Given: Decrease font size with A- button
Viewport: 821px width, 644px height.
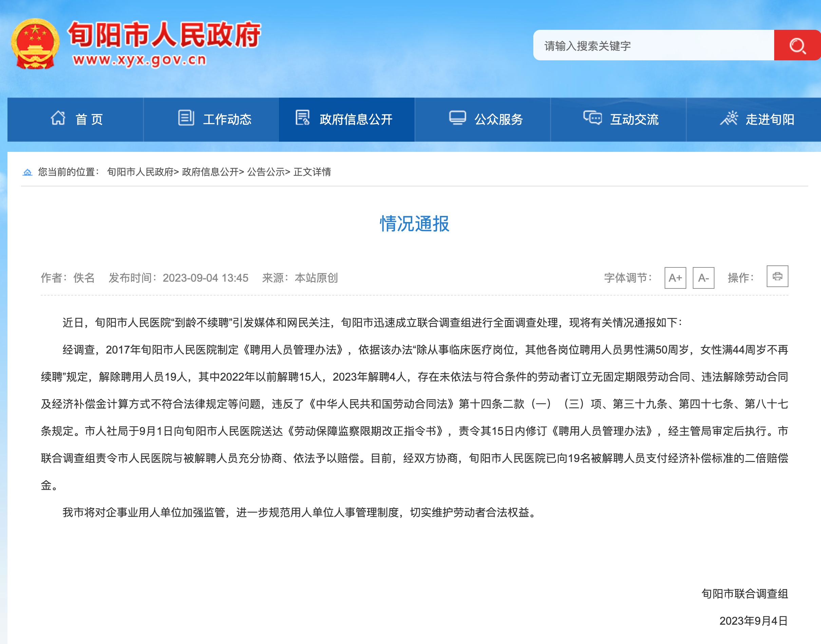Looking at the screenshot, I should coord(703,278).
